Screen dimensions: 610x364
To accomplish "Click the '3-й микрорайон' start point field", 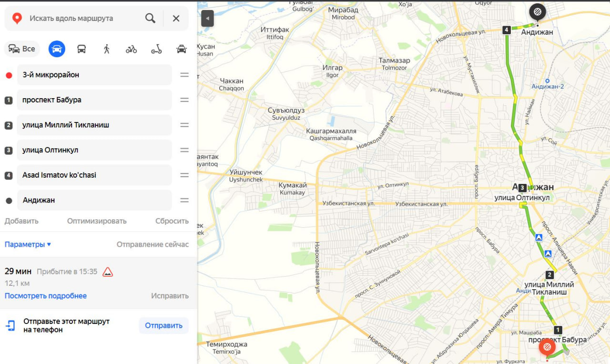I will (94, 75).
